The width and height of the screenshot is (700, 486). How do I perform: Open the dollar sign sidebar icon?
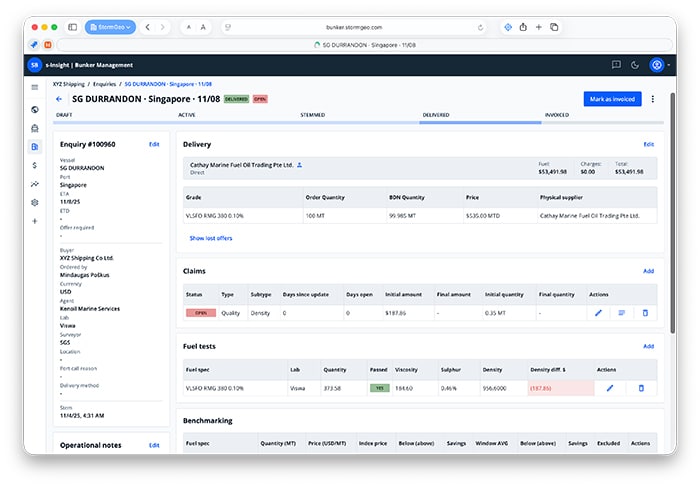point(35,165)
